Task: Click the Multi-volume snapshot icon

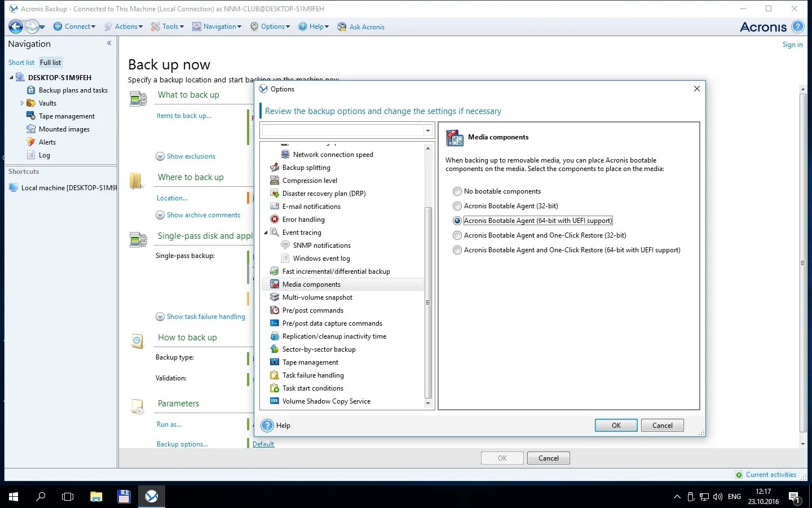Action: pyautogui.click(x=275, y=297)
